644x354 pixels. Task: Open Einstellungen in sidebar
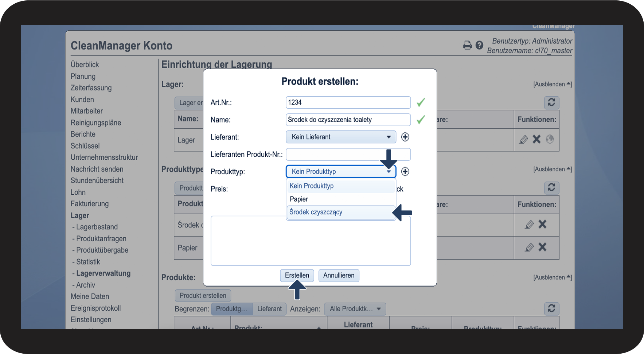click(x=91, y=320)
